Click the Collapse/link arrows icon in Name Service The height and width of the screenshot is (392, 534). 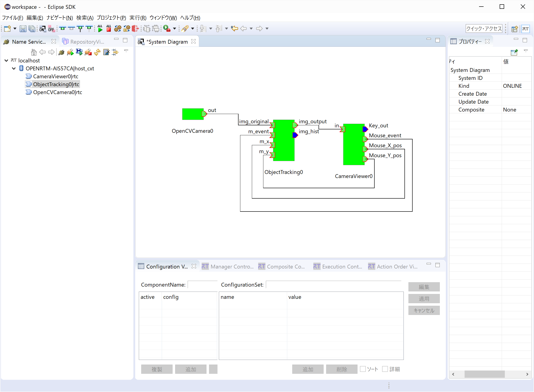click(115, 52)
